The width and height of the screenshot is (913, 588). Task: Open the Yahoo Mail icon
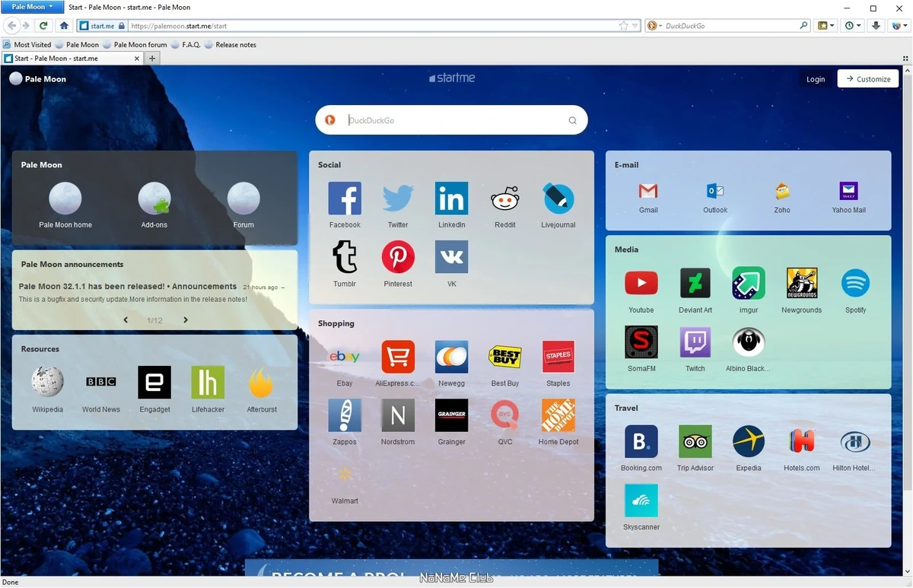pyautogui.click(x=848, y=191)
